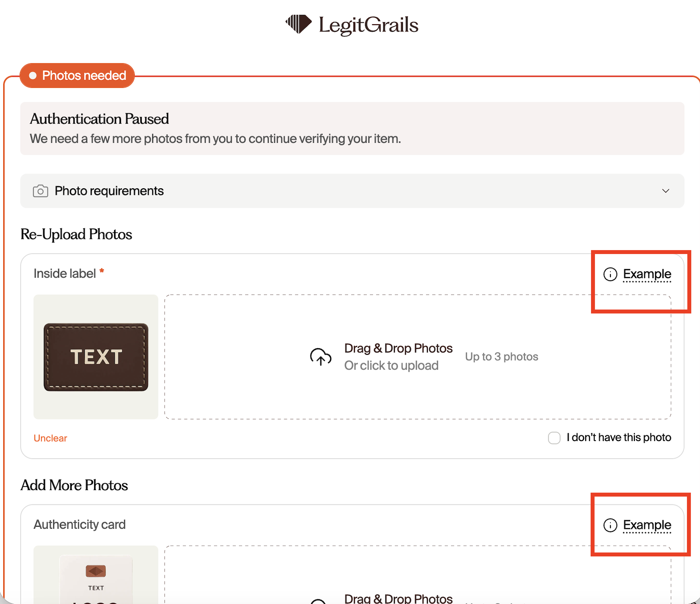Click the "I don't have this photo" label text
The image size is (700, 604).
pyautogui.click(x=619, y=438)
